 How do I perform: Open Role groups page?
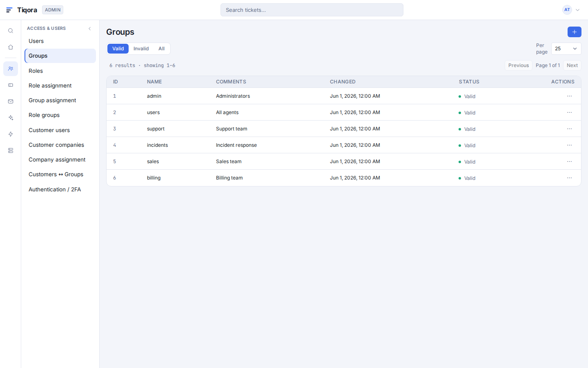click(x=60, y=115)
